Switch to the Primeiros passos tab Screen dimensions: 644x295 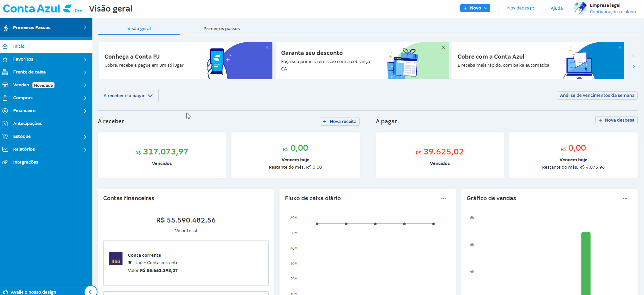(222, 29)
